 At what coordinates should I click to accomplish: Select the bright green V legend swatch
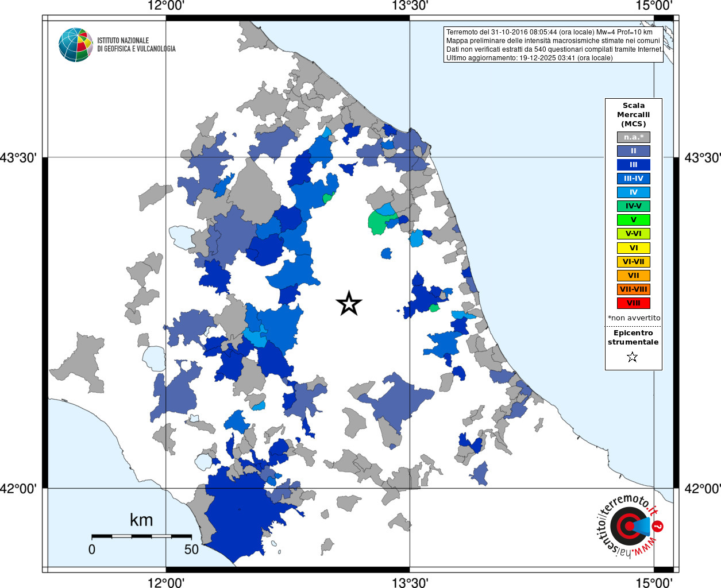(634, 220)
